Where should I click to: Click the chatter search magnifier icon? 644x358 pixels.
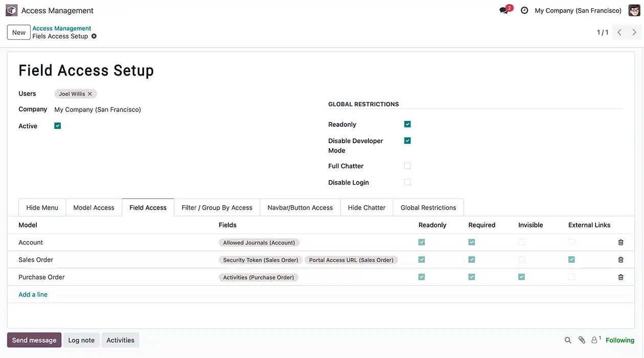click(568, 340)
